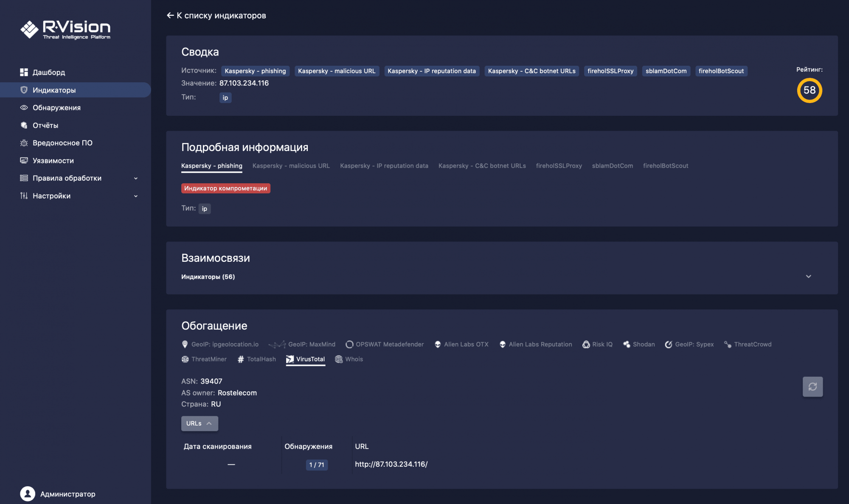Expand the Настройки submenu chevron

(x=135, y=196)
